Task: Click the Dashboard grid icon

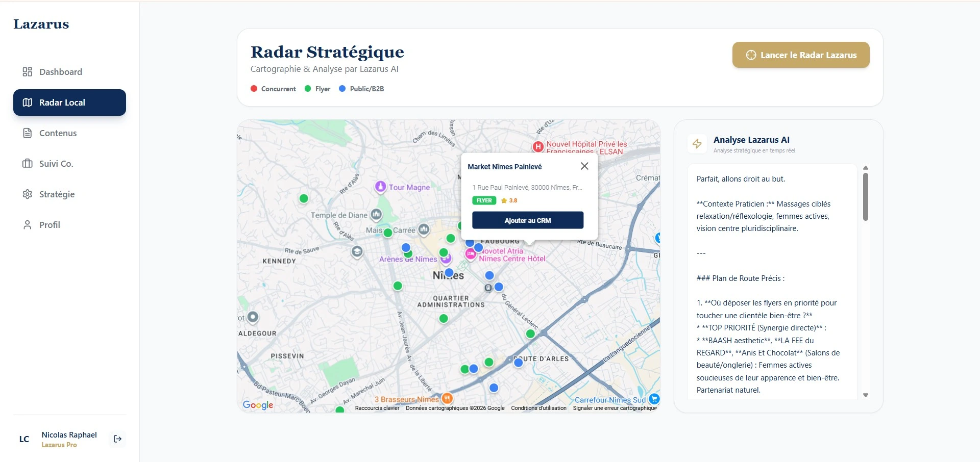Action: [28, 72]
